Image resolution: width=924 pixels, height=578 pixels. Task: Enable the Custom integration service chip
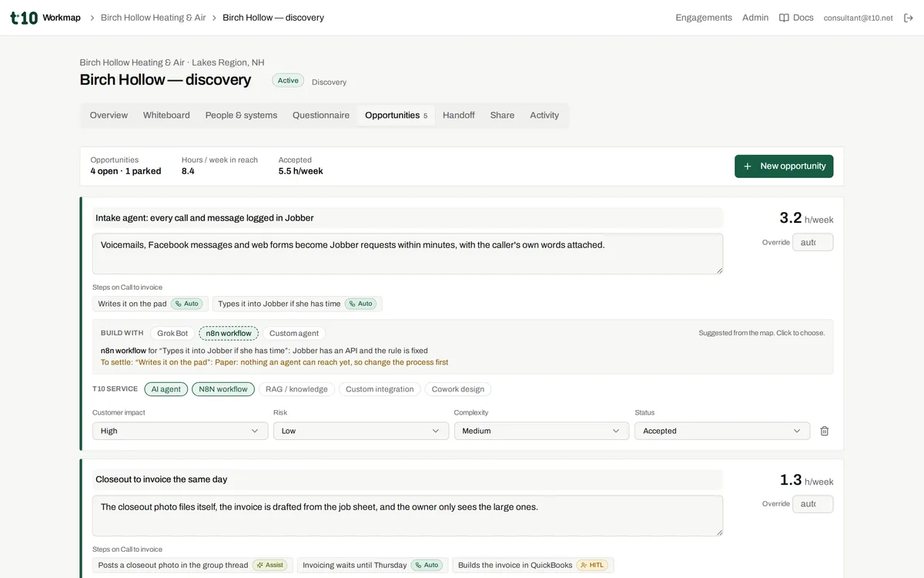point(380,389)
